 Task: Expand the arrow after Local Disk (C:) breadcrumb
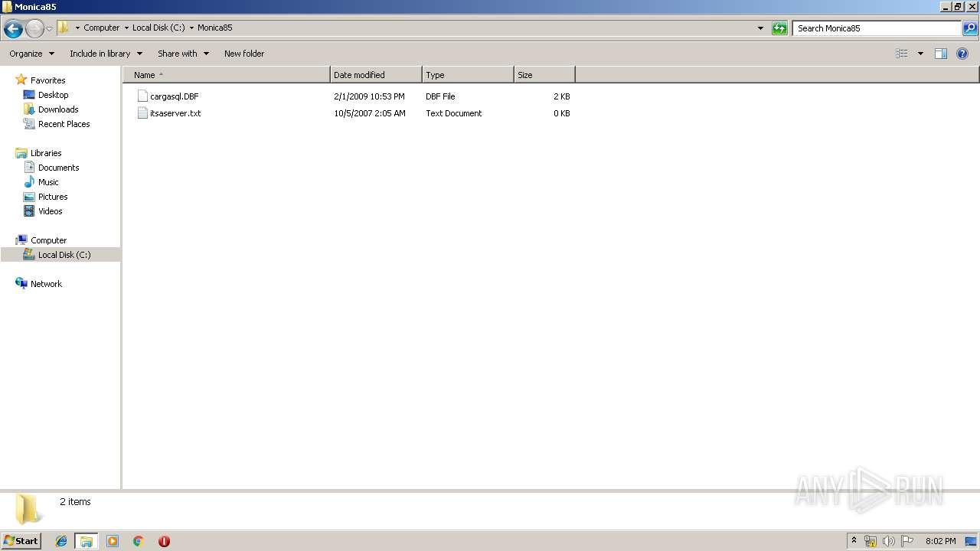tap(191, 28)
